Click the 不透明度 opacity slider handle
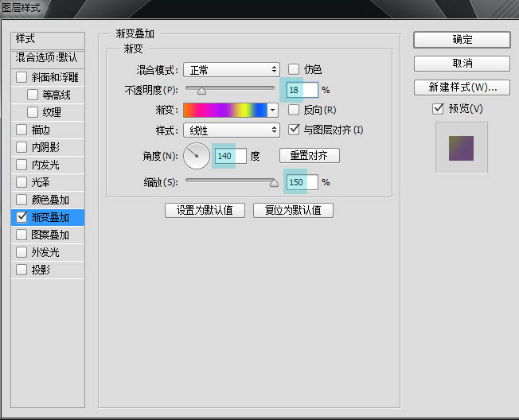This screenshot has width=519, height=420. pyautogui.click(x=201, y=91)
